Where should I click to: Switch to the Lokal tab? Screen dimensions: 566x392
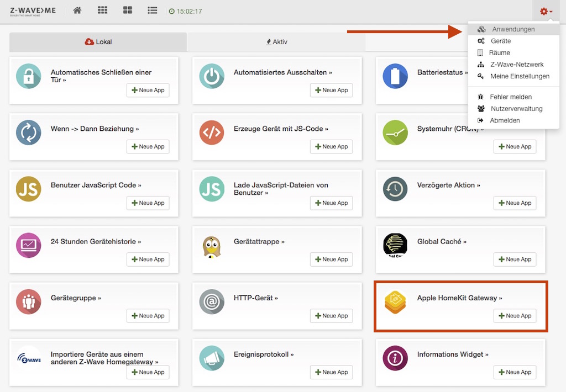coord(98,42)
